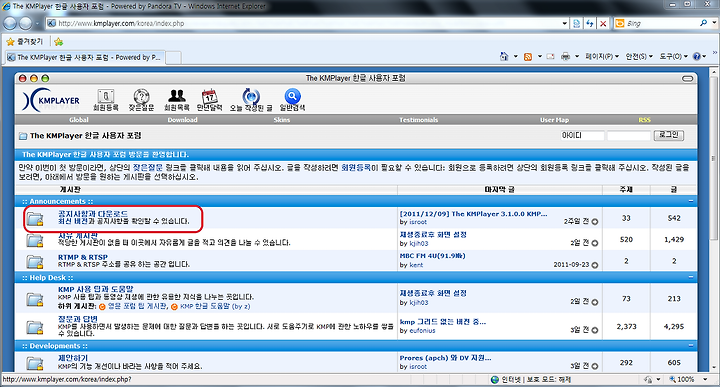Open the 회원목록 member list icon
The image size is (720, 387).
(x=177, y=95)
